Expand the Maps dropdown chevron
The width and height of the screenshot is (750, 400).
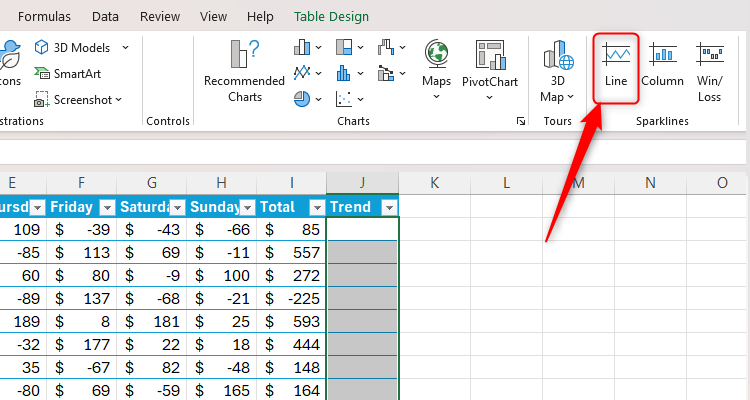(x=436, y=97)
